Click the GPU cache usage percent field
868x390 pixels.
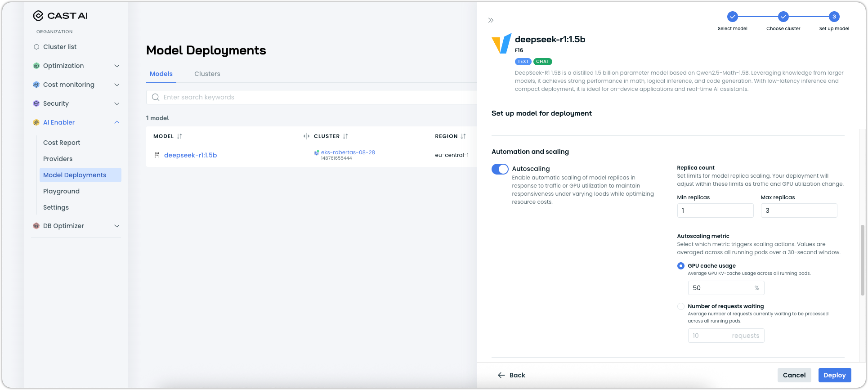point(726,288)
